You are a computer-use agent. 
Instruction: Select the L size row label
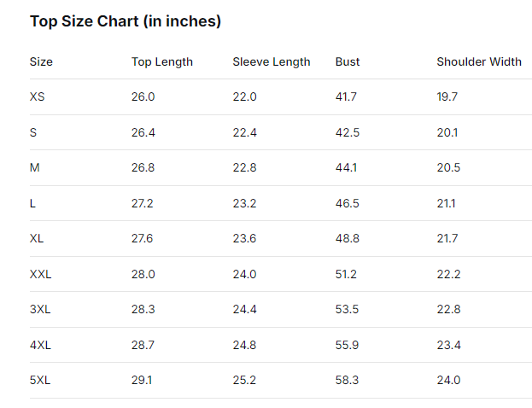32,203
